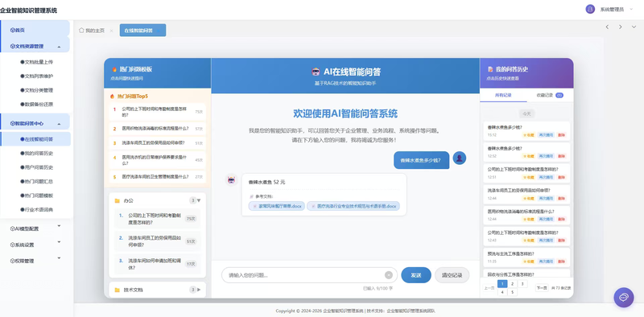This screenshot has width=644, height=317.
Task: Open the 家常风味餐厅菜单.docx reference document
Action: (277, 206)
